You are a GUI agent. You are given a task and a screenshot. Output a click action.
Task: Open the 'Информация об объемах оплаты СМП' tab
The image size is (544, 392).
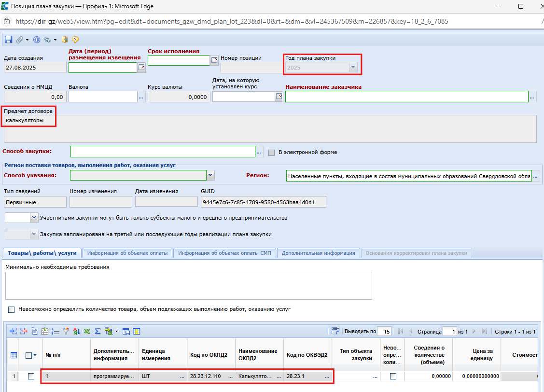click(x=224, y=253)
